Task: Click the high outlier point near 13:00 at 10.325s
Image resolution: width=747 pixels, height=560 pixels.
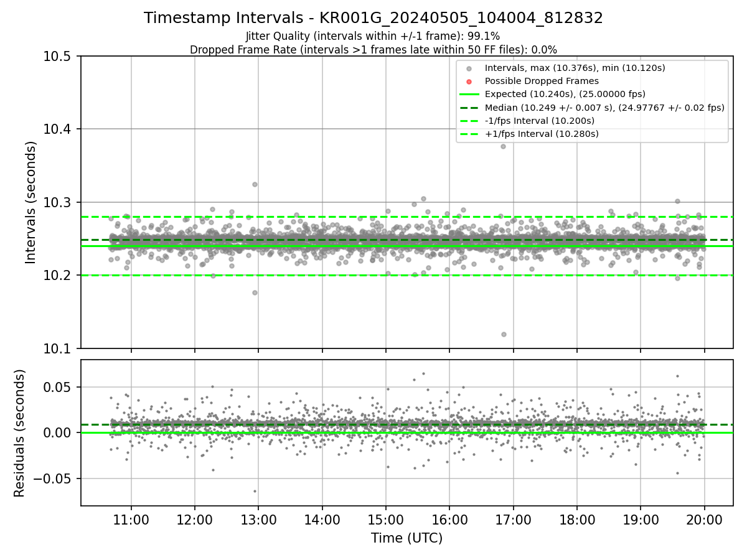Action: (255, 184)
